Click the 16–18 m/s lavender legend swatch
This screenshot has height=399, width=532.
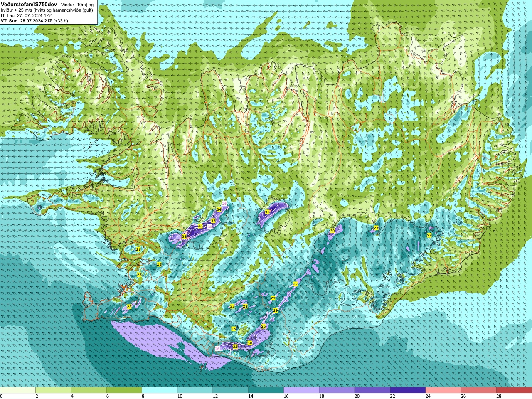point(301,390)
